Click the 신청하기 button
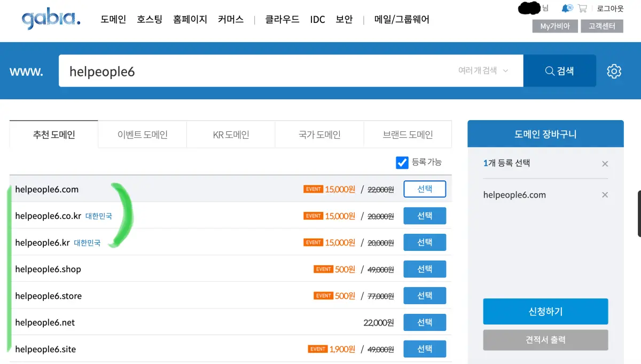Viewport: 641px width, 364px height. point(545,312)
